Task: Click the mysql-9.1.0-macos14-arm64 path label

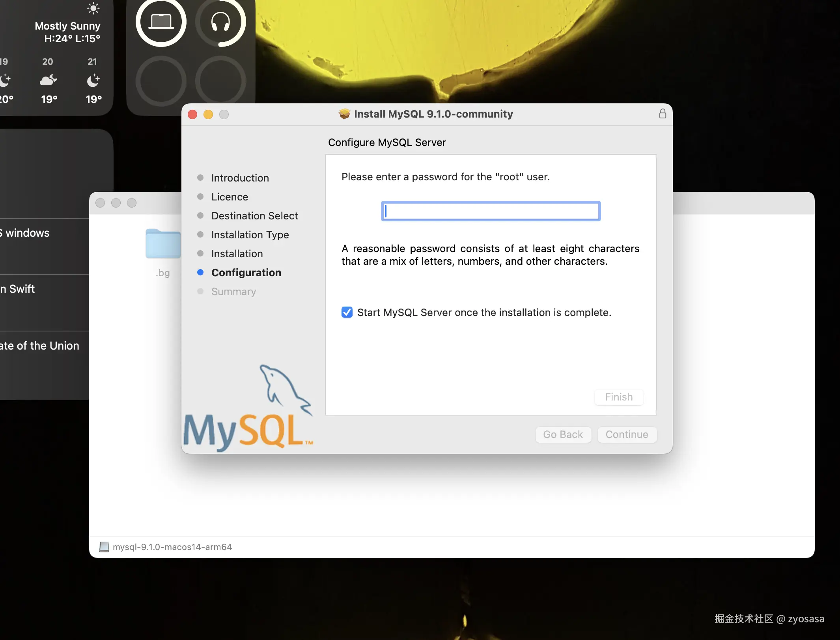Action: [172, 547]
